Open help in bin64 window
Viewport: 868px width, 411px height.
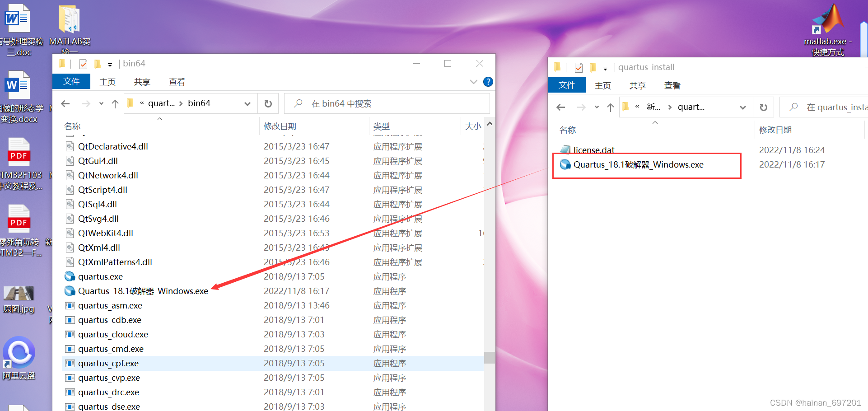click(x=488, y=82)
